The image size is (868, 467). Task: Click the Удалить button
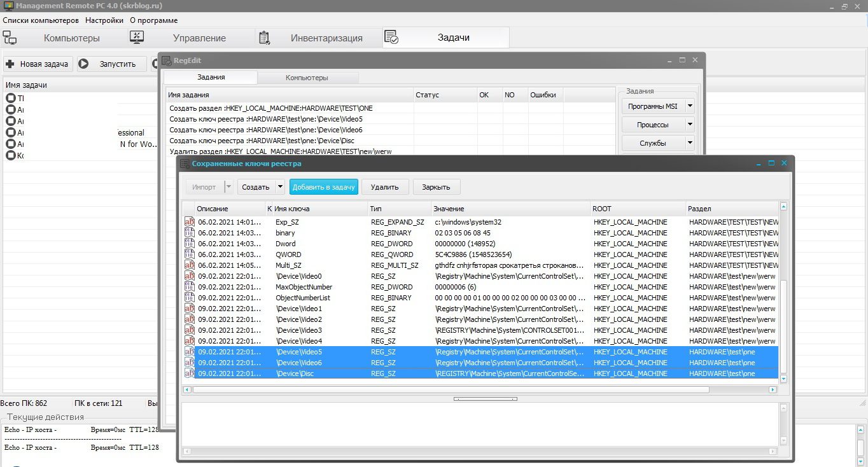pyautogui.click(x=384, y=187)
